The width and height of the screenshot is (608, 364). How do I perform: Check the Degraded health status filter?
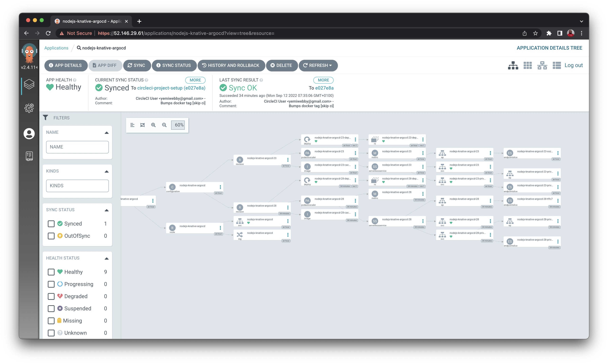pos(51,296)
